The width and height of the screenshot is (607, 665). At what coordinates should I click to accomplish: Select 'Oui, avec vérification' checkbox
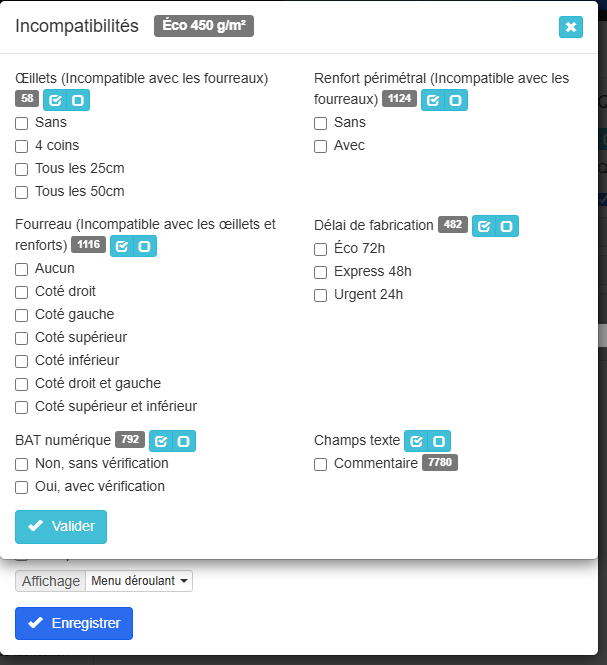[22, 487]
